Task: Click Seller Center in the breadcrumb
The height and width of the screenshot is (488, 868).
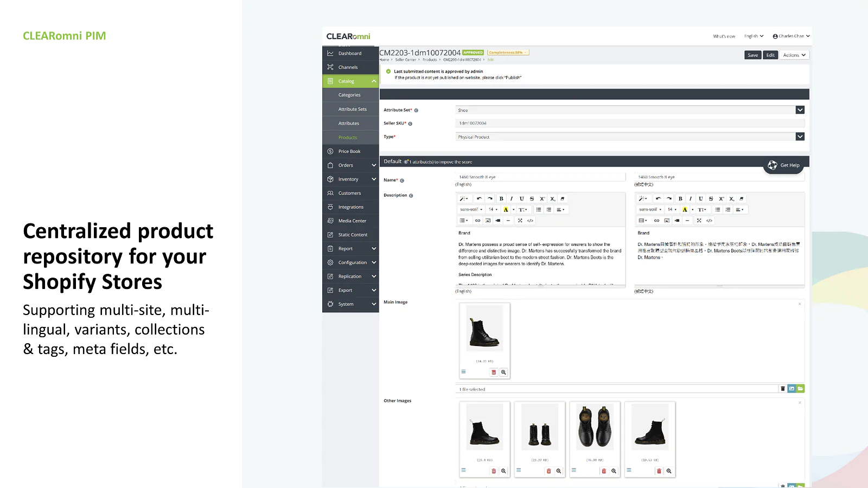Action: pos(405,60)
